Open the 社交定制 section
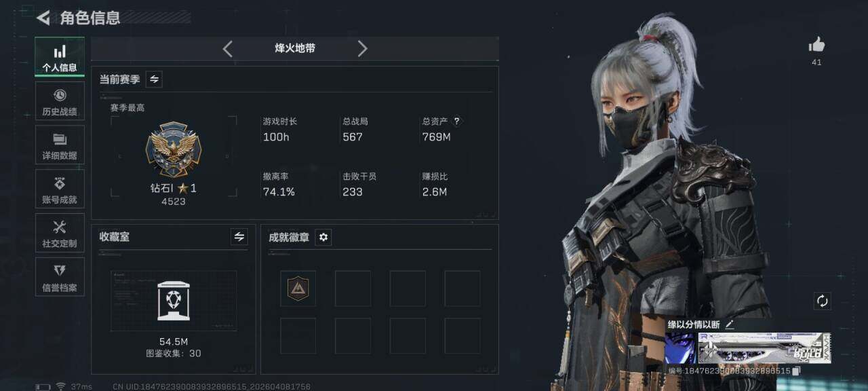The width and height of the screenshot is (868, 391). (x=60, y=233)
